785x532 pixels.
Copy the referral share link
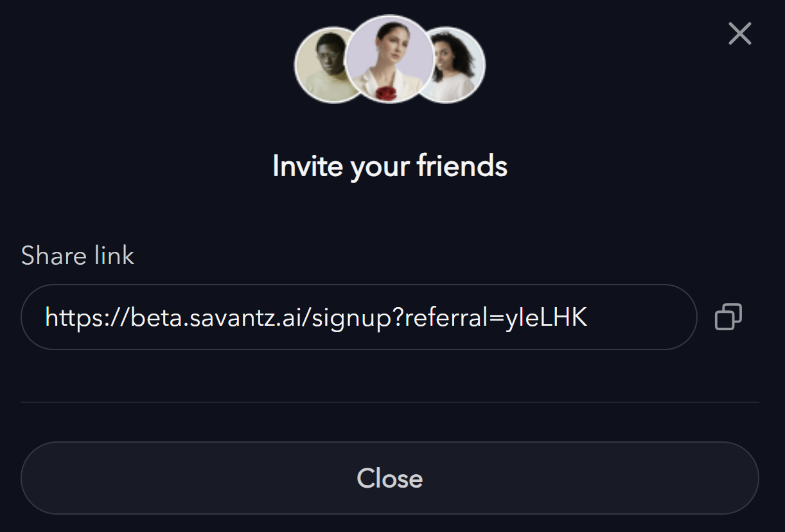pos(728,317)
